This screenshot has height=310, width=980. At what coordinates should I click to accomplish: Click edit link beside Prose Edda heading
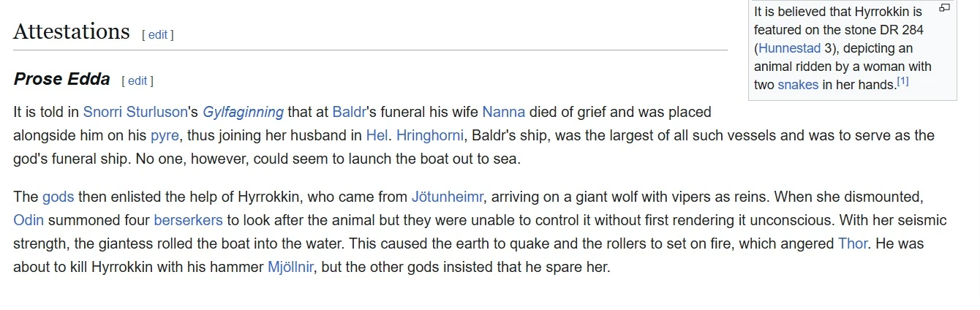point(137,81)
